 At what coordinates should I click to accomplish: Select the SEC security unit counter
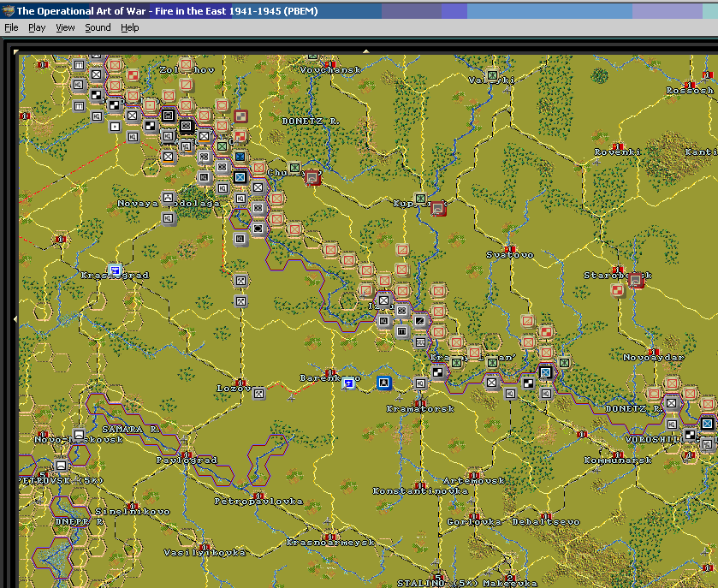420,342
